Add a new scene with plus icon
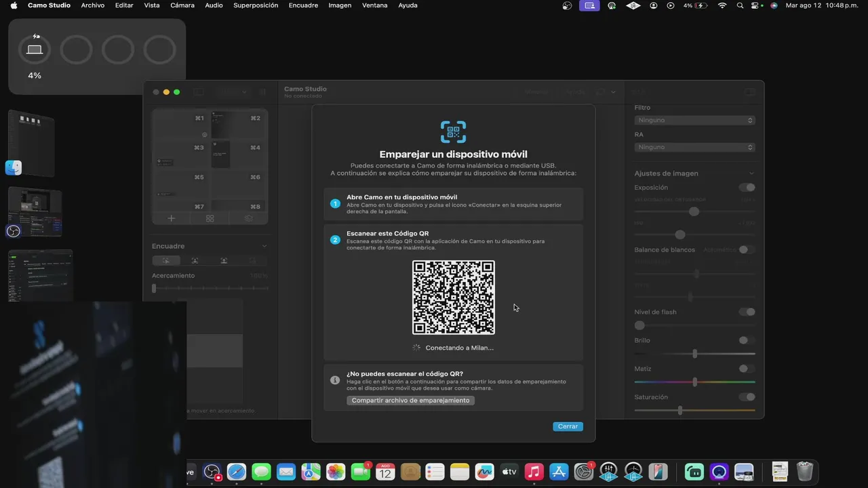This screenshot has height=488, width=868. (x=172, y=218)
